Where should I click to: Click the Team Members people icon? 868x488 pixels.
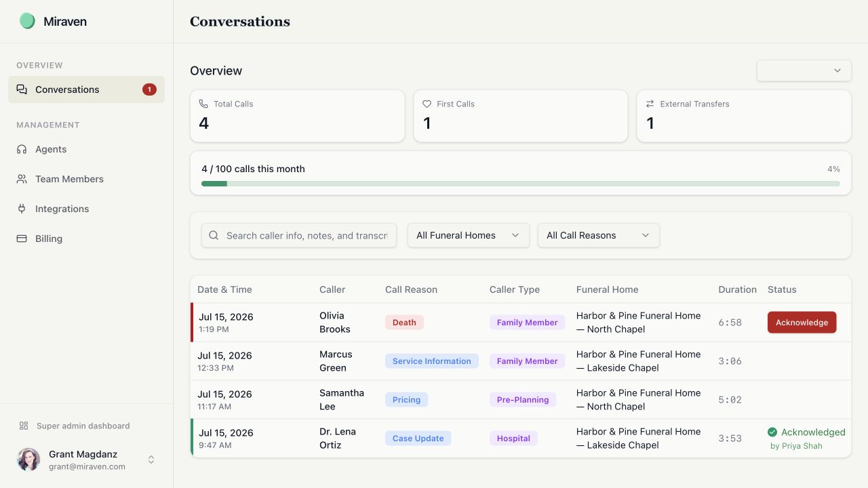tap(22, 179)
